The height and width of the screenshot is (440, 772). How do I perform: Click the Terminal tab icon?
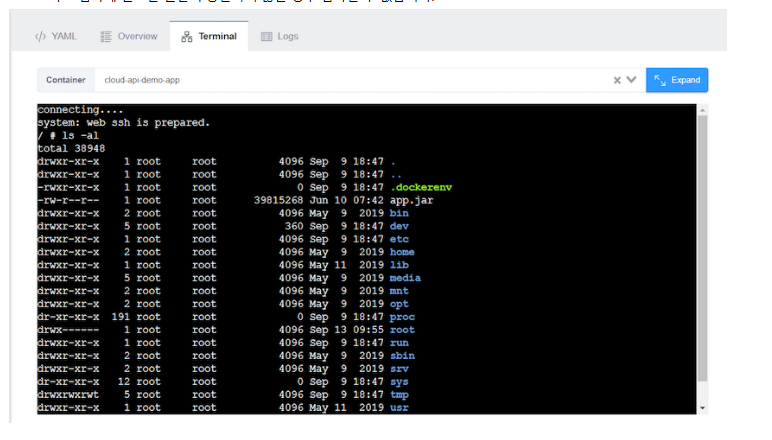pos(187,36)
